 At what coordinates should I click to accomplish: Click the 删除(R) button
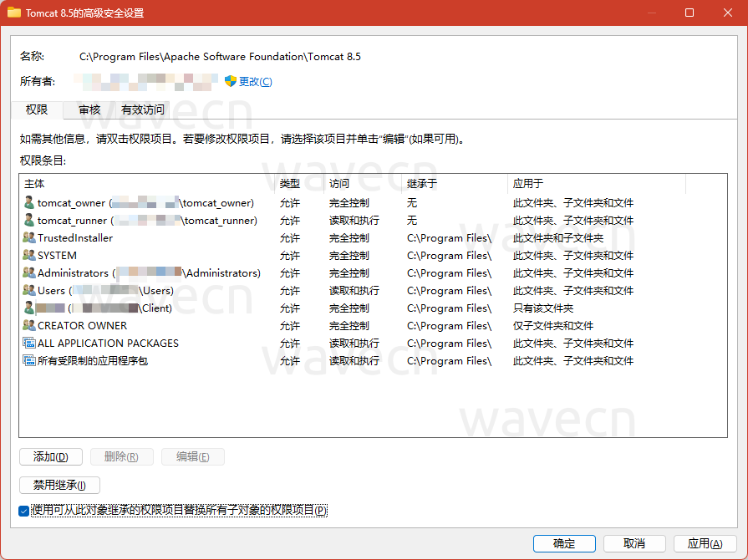pos(121,457)
